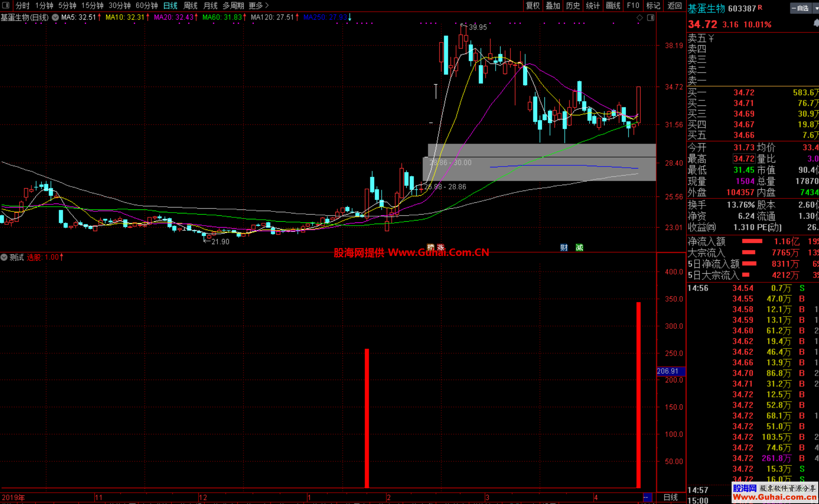Click the 换手 13.76% value

[741, 205]
